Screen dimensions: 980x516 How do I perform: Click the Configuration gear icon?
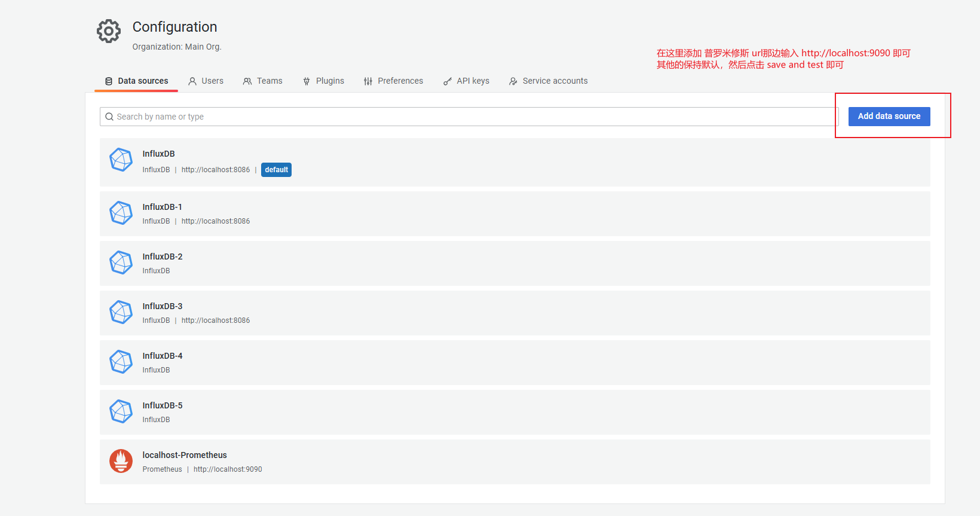tap(109, 31)
